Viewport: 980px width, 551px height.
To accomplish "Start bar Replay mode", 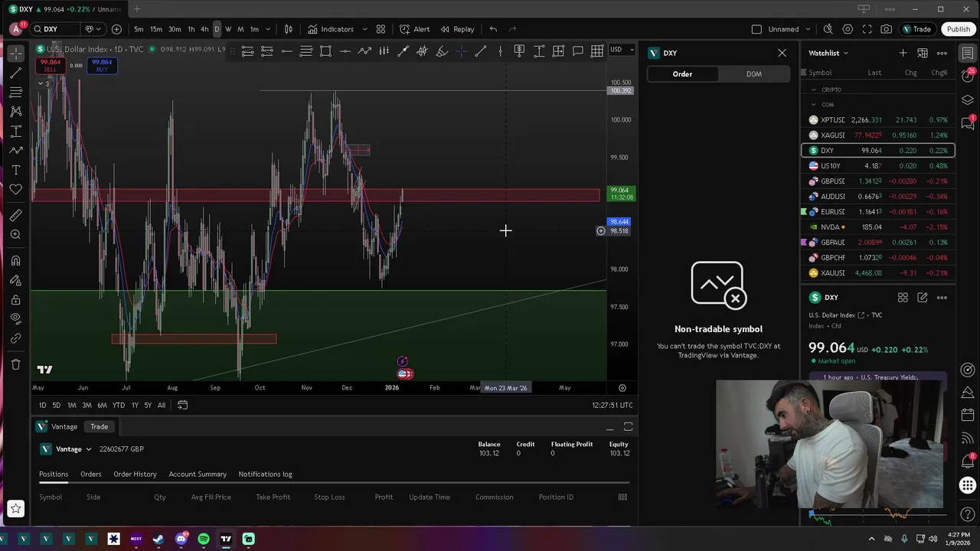I will tap(457, 29).
